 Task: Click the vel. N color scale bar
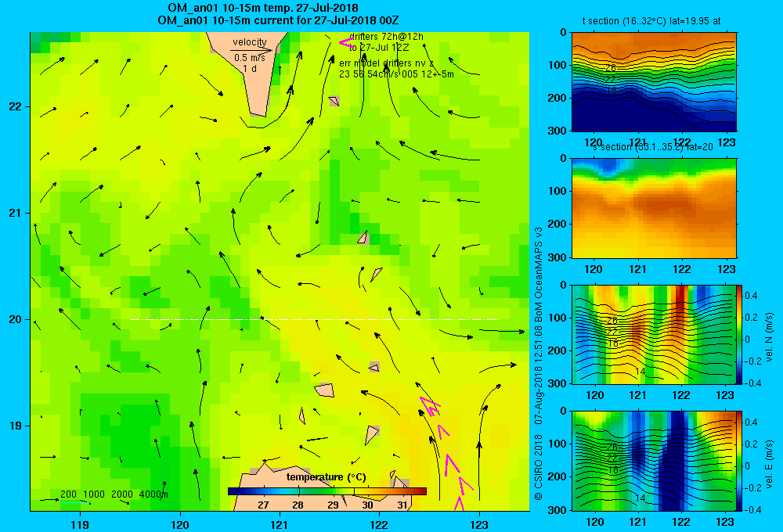tap(739, 334)
